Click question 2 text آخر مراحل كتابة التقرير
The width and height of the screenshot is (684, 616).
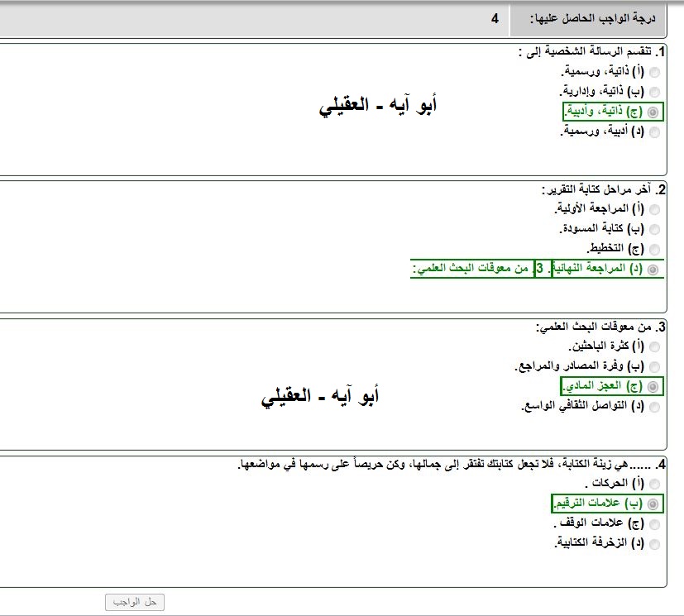point(596,189)
